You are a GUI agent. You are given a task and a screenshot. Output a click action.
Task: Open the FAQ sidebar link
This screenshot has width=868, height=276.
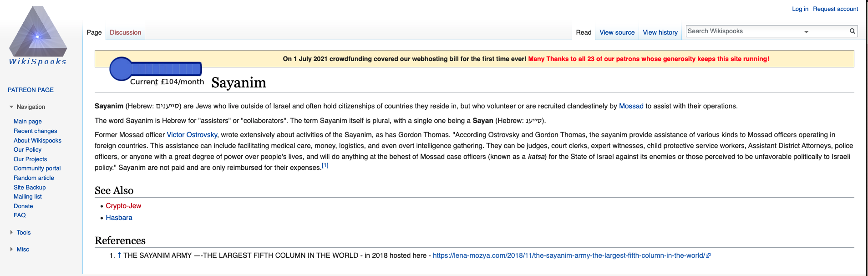20,215
